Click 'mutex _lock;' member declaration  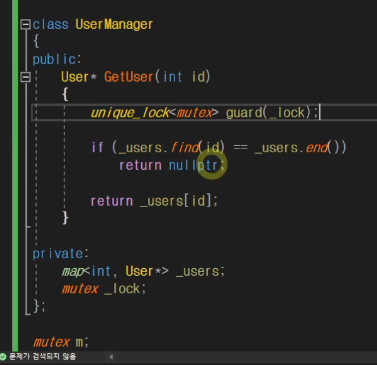point(104,289)
